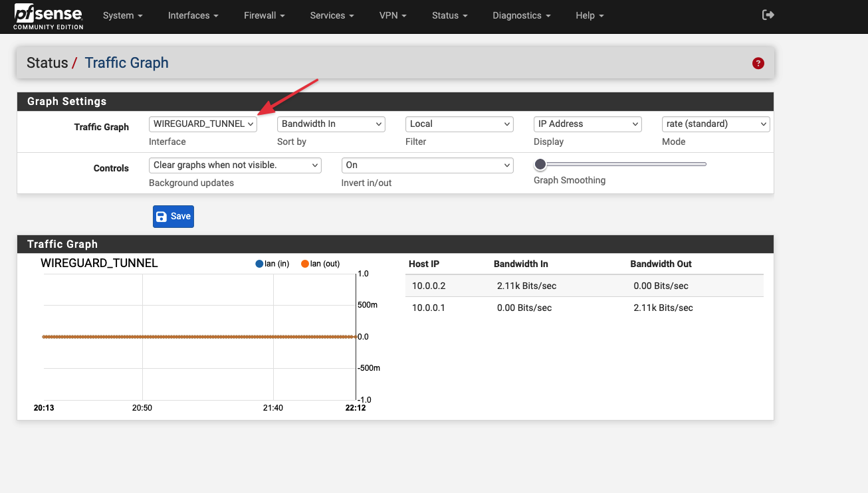
Task: Open the Diagnostics menu
Action: pos(521,15)
